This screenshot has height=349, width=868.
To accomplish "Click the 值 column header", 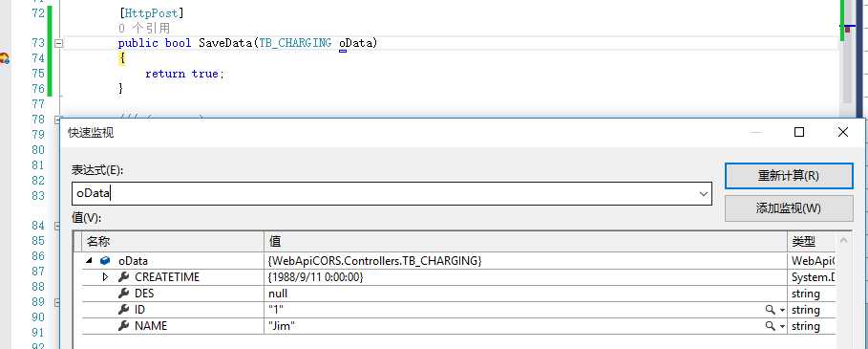I will (525, 241).
